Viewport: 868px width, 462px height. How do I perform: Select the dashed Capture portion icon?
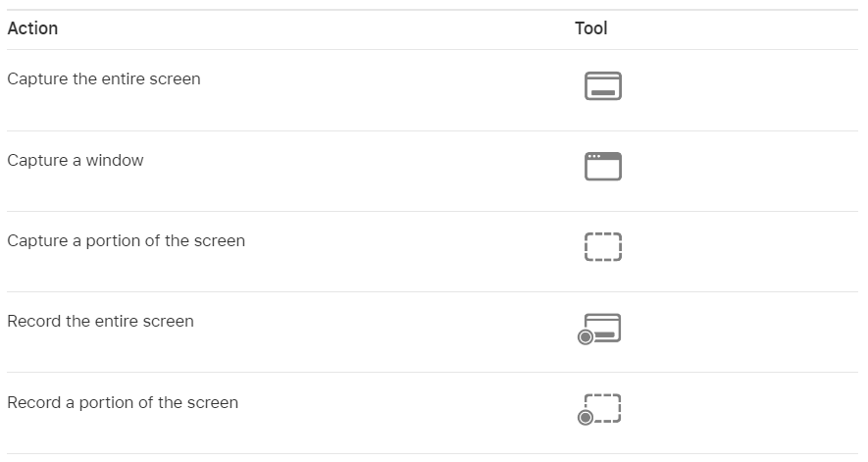click(603, 246)
